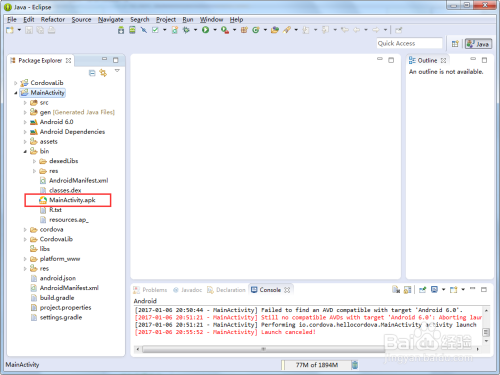The width and height of the screenshot is (500, 375).
Task: Switch to the Problems tab
Action: (x=150, y=290)
